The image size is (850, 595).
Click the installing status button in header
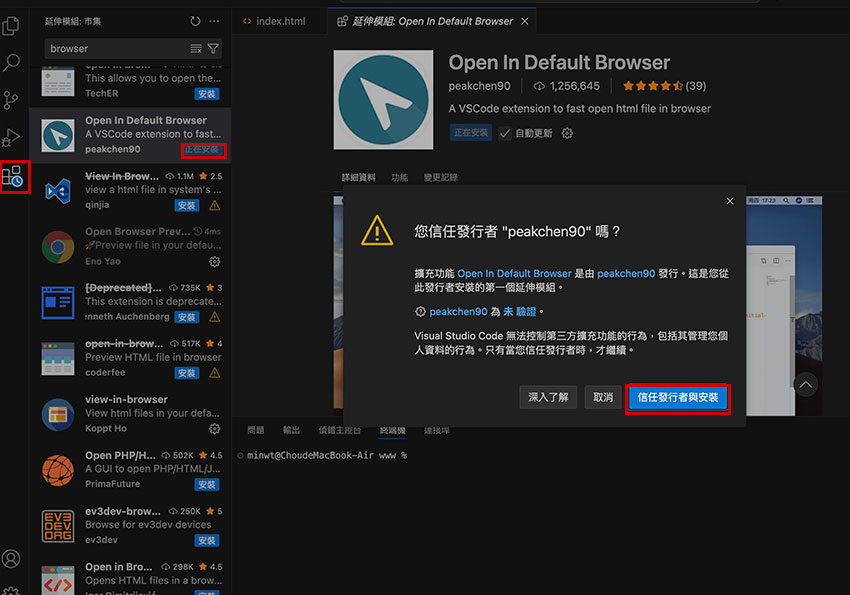click(x=471, y=133)
